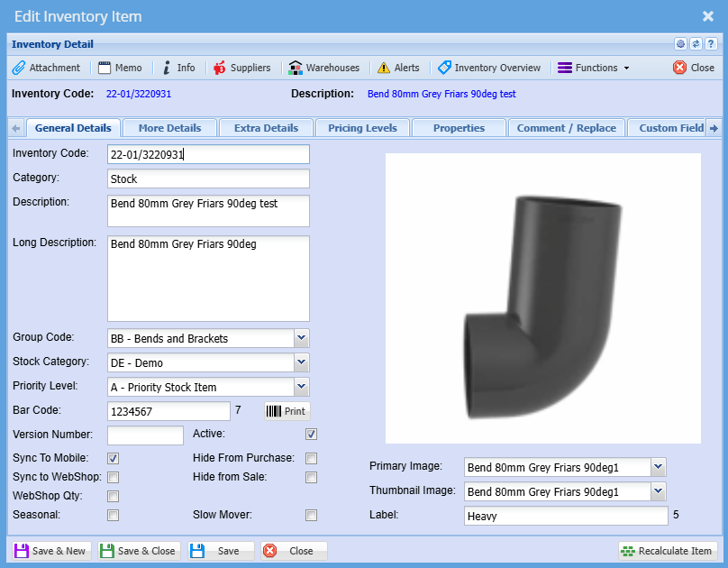728x568 pixels.
Task: Click the Bar Code input field
Action: point(168,411)
